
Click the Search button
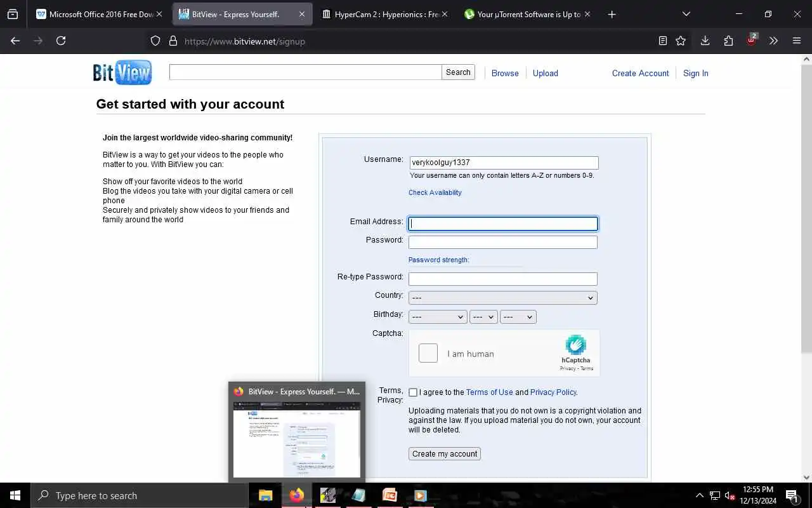(x=458, y=72)
